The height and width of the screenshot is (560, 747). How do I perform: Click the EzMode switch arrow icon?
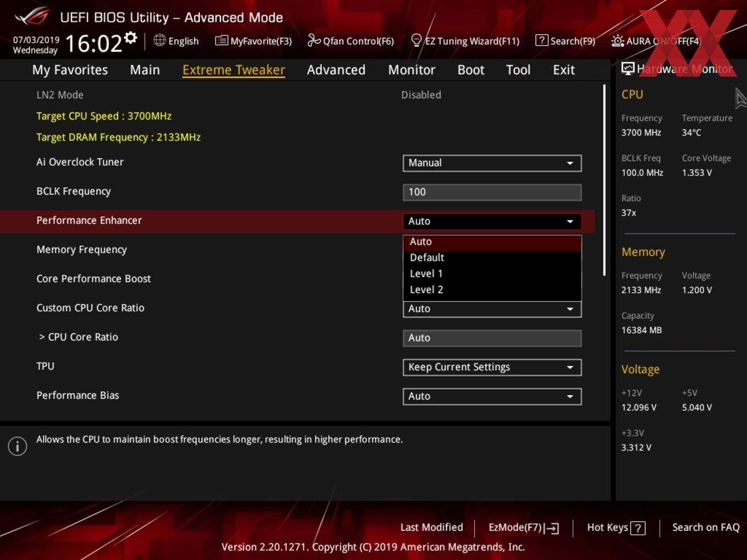[x=553, y=528]
